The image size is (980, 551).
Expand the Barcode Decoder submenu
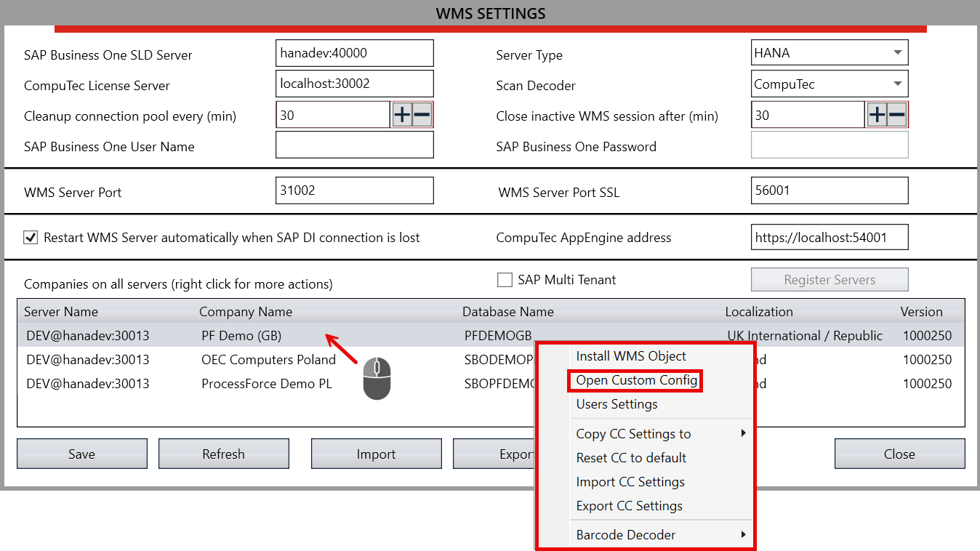coord(660,535)
